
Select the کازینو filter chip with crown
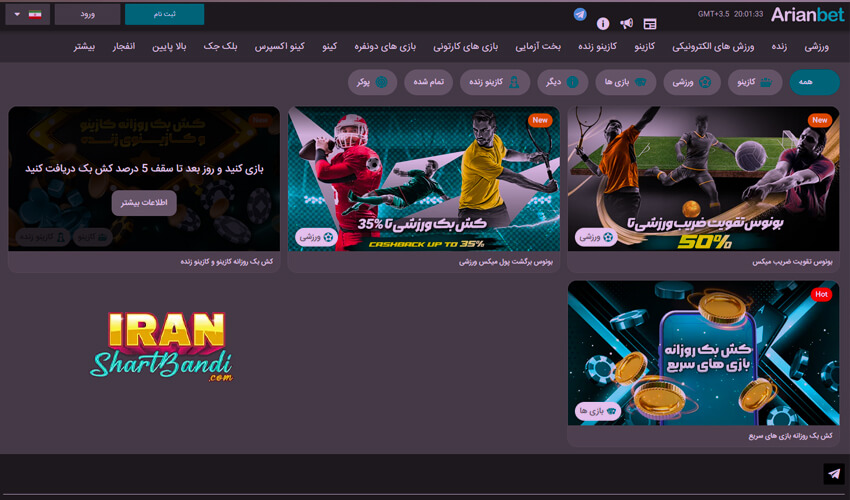[755, 82]
